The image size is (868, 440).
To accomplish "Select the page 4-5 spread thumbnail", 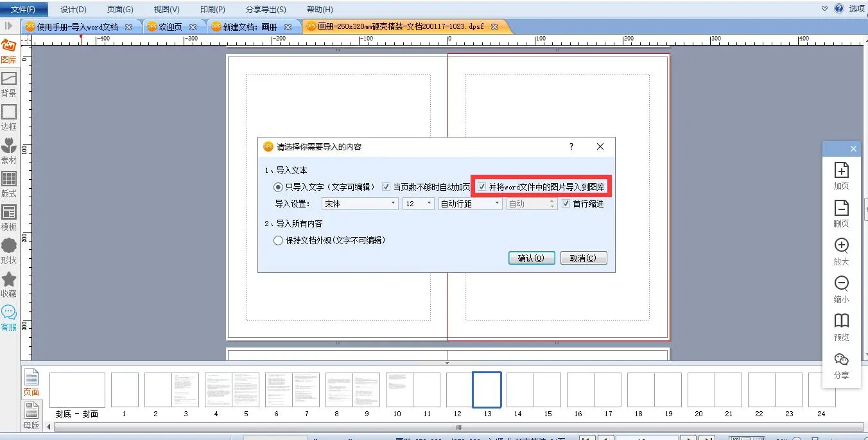I will pos(232,390).
